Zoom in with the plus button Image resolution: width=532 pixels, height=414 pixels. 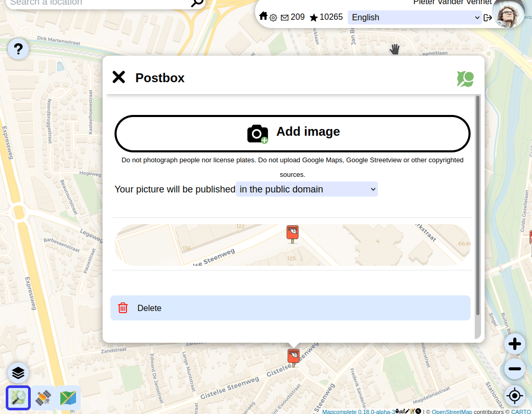515,344
